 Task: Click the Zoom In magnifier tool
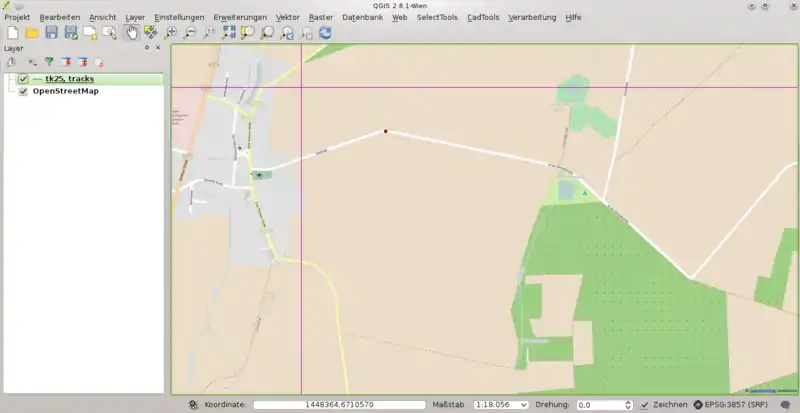[x=171, y=33]
